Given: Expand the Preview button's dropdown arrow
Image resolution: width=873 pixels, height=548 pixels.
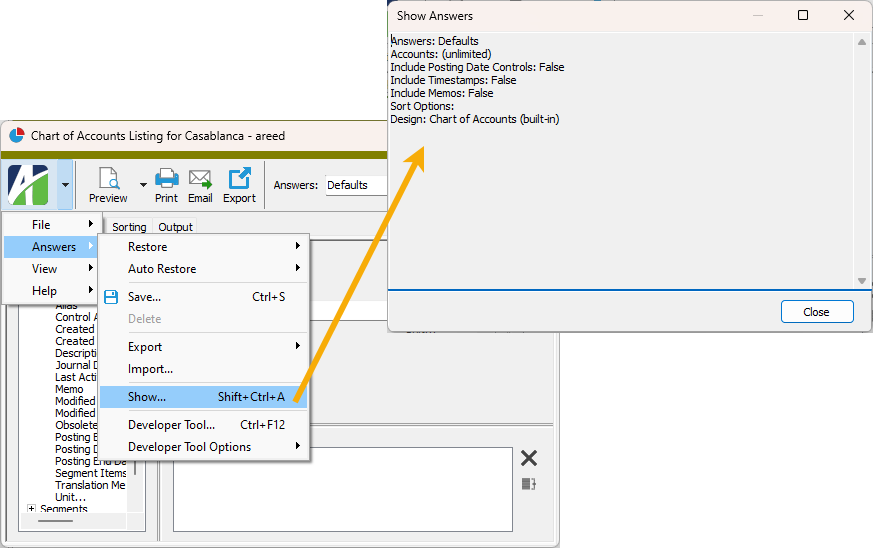Looking at the screenshot, I should tap(143, 185).
